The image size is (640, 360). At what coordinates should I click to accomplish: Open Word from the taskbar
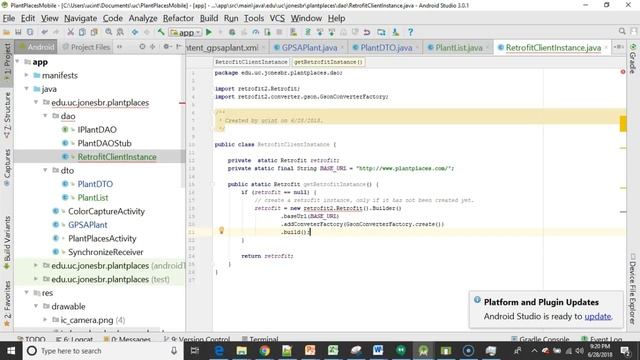point(378,351)
